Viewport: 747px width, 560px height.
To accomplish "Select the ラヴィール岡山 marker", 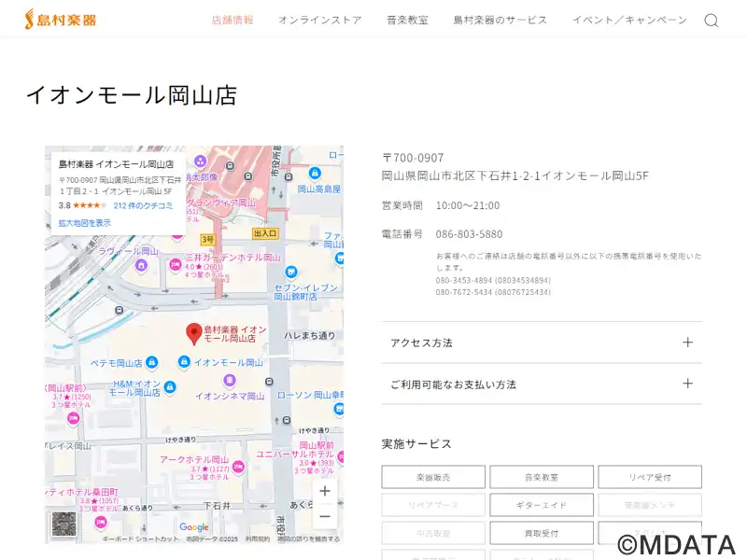I will pyautogui.click(x=141, y=265).
